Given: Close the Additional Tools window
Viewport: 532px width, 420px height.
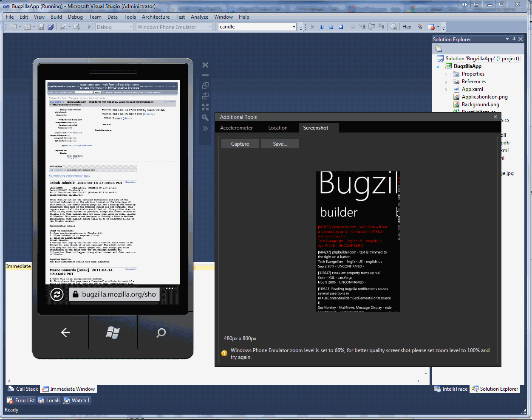Looking at the screenshot, I should pyautogui.click(x=495, y=117).
